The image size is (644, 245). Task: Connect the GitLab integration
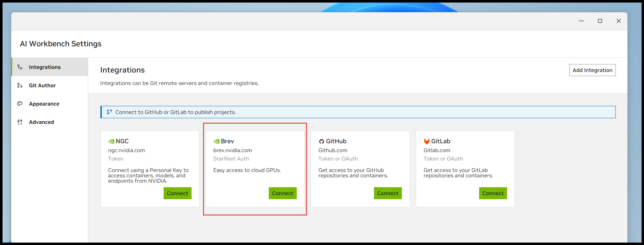click(493, 193)
